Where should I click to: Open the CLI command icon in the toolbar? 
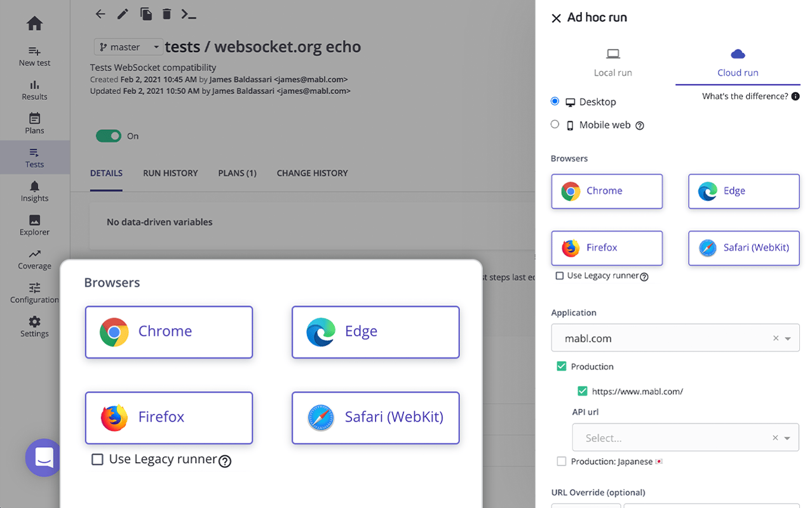click(x=189, y=13)
